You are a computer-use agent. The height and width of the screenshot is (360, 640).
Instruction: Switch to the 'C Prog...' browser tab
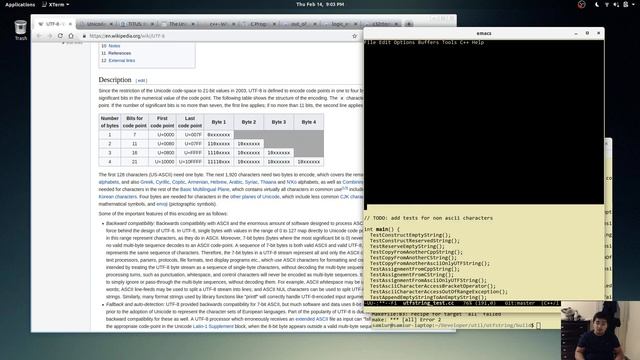pyautogui.click(x=258, y=24)
